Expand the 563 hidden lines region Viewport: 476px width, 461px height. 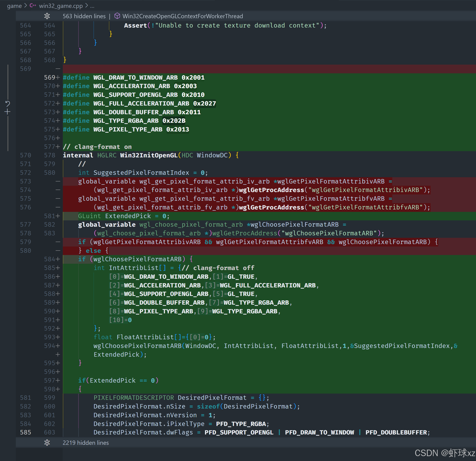tap(84, 16)
